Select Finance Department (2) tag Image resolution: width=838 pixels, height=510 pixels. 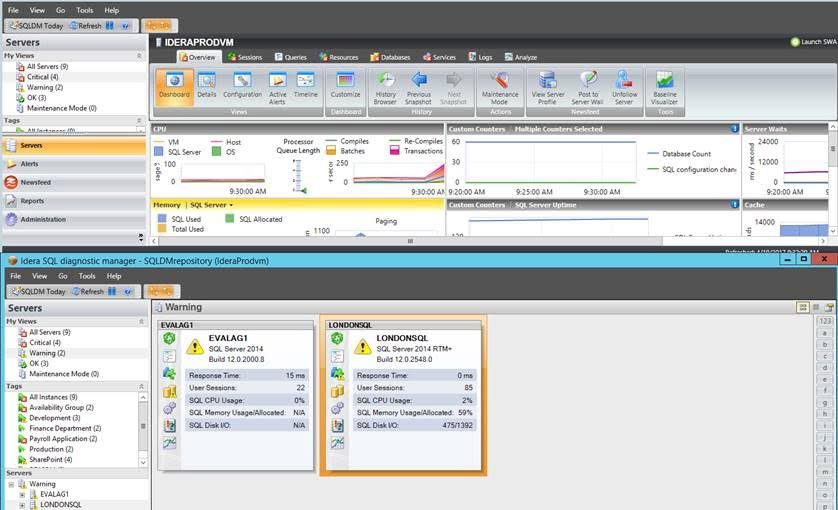[65, 428]
